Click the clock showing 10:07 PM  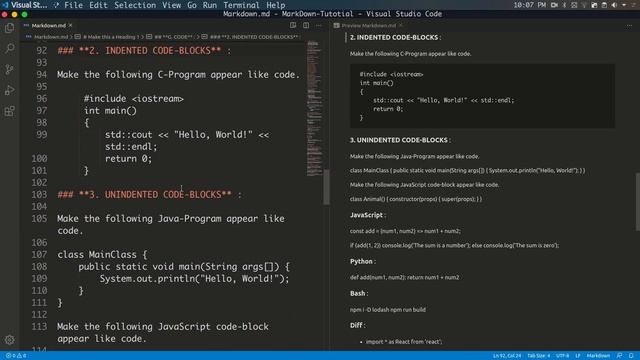(x=530, y=5)
